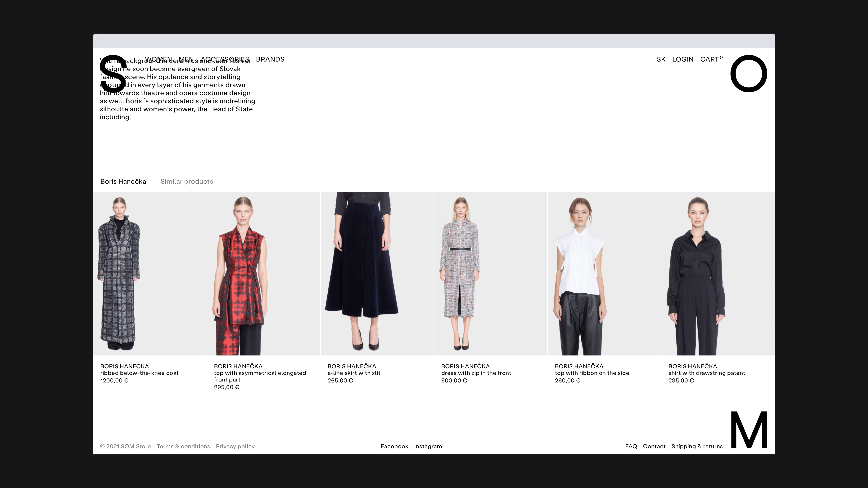Open the CART
Screen dimensions: 868x488
[711, 59]
